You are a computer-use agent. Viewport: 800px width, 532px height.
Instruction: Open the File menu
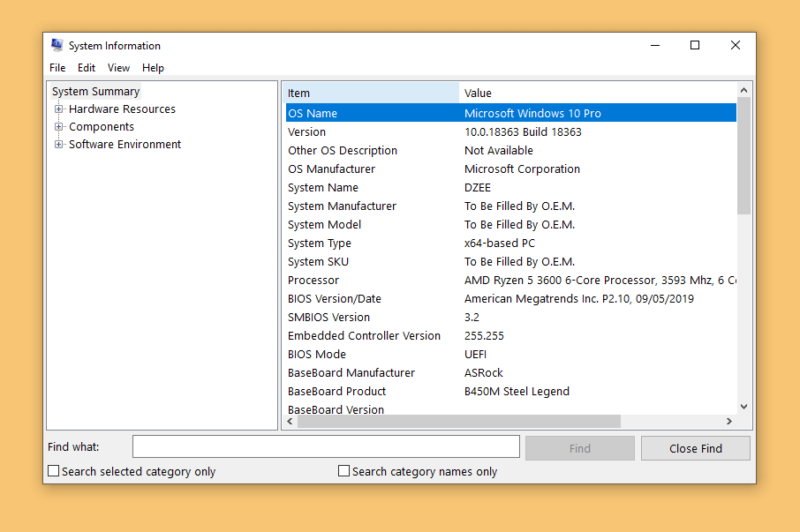(57, 68)
